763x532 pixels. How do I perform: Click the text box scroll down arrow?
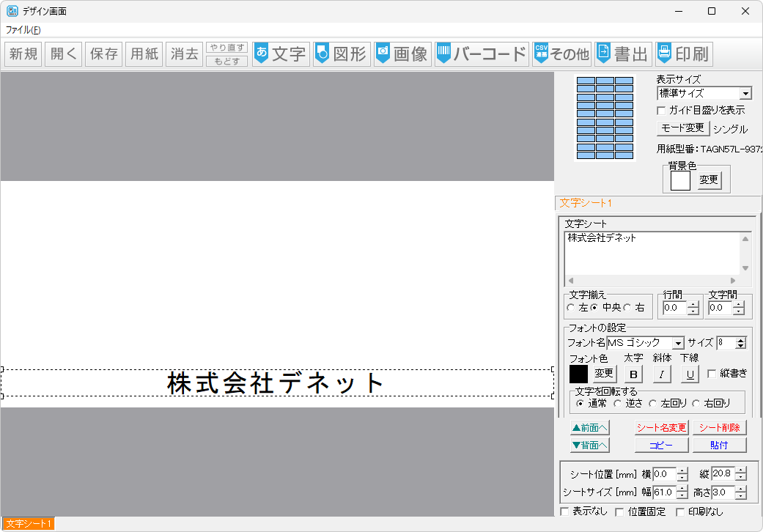point(745,268)
